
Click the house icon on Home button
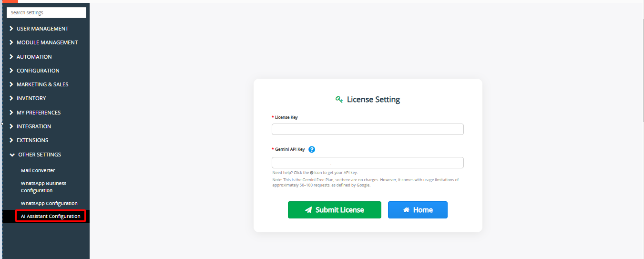click(x=406, y=210)
